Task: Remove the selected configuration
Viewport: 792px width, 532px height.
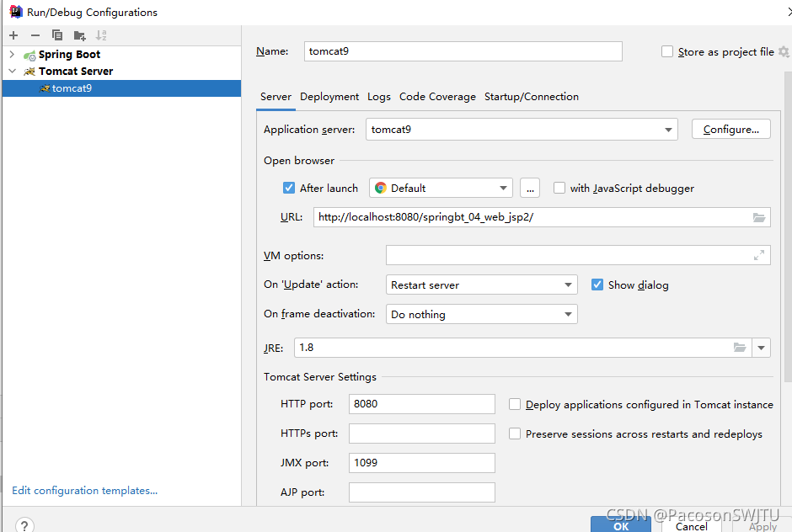Action: pos(35,35)
